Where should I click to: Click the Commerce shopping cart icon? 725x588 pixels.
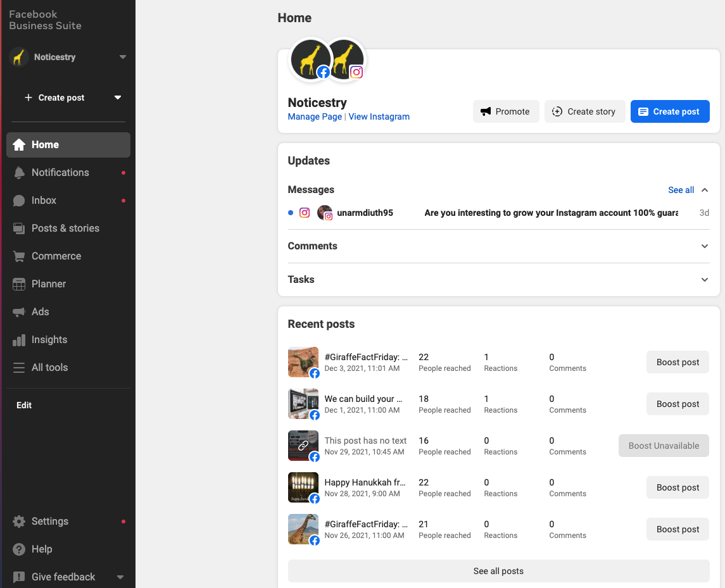(20, 256)
